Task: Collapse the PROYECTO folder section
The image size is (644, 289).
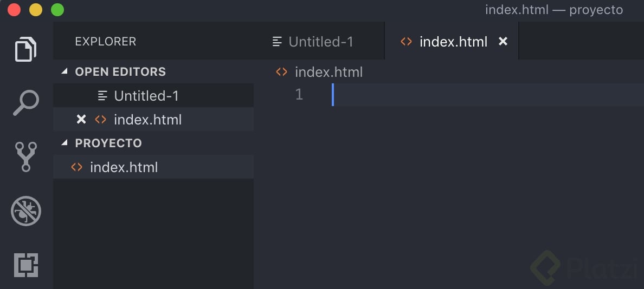Action: pyautogui.click(x=65, y=143)
